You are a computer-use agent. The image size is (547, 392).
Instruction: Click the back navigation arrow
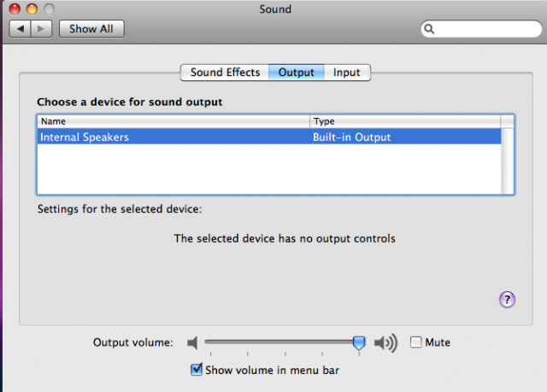click(x=21, y=28)
